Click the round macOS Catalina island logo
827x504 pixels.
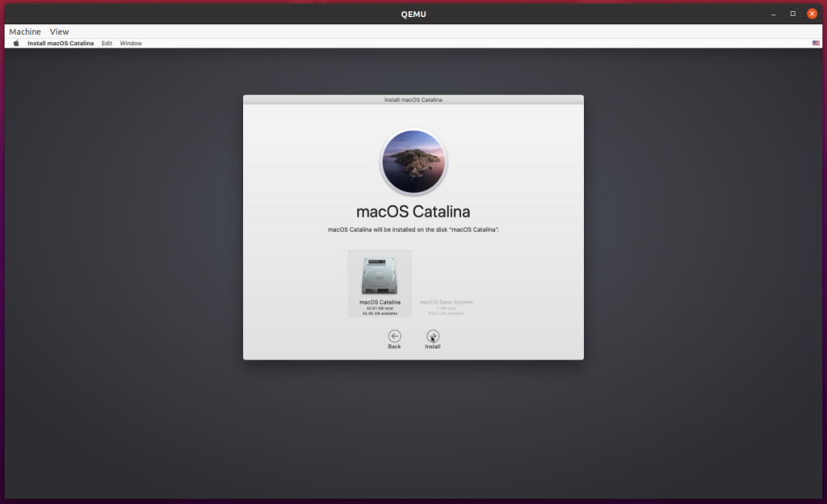[x=413, y=161]
